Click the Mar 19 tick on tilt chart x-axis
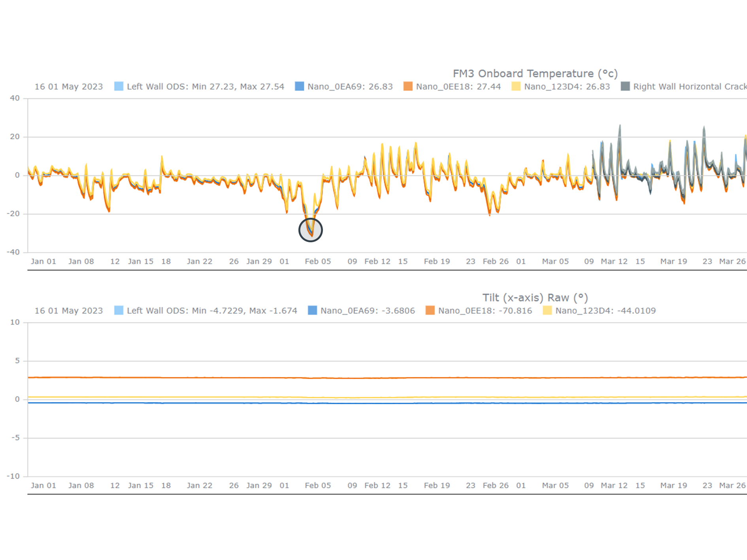 coord(673,485)
